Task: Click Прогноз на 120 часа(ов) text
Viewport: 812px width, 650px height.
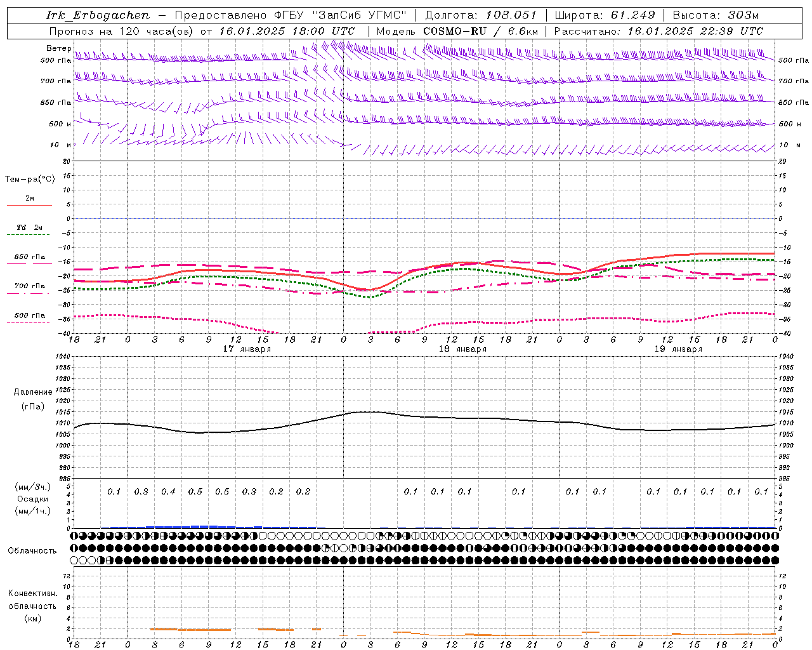Action: pos(121,31)
